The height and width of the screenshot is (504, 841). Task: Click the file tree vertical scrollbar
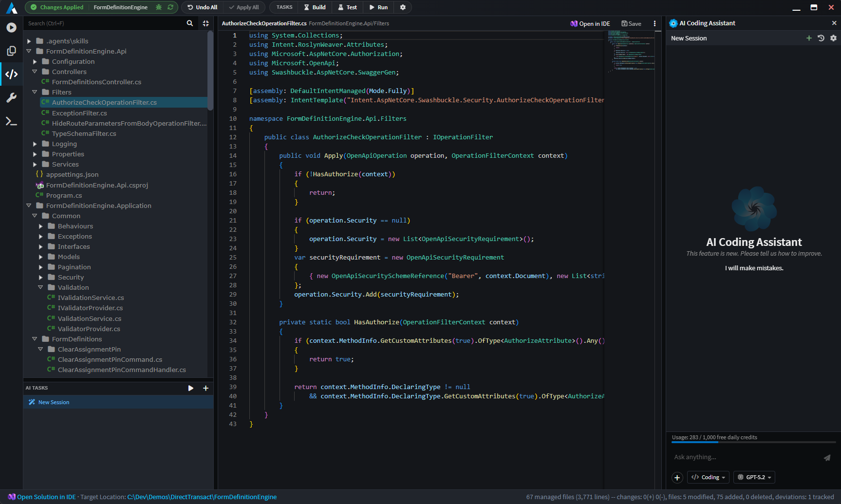point(210,71)
